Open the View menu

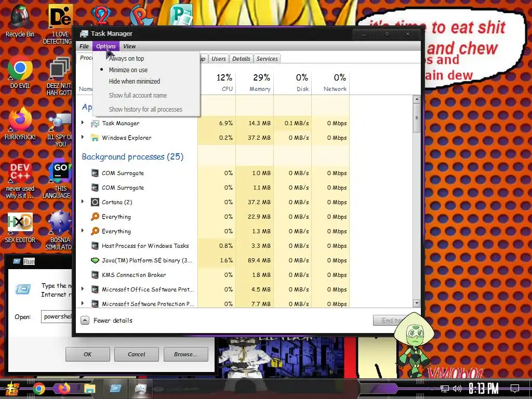click(x=129, y=46)
